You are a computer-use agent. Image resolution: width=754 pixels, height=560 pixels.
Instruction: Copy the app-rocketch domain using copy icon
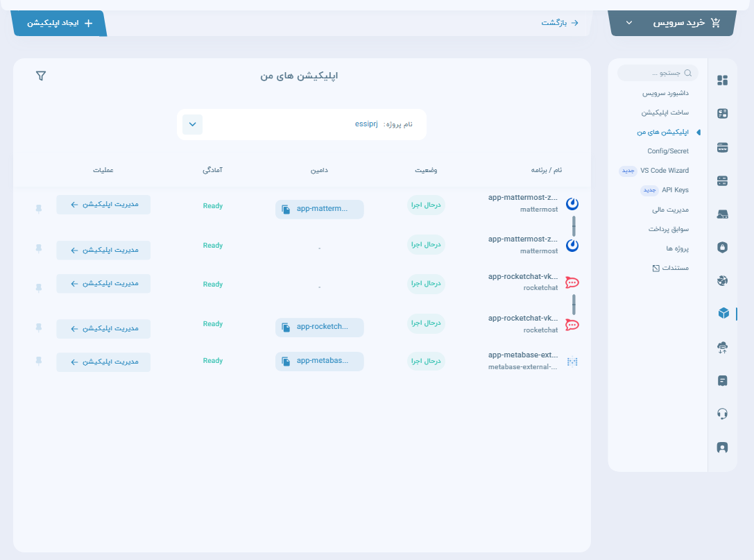286,328
